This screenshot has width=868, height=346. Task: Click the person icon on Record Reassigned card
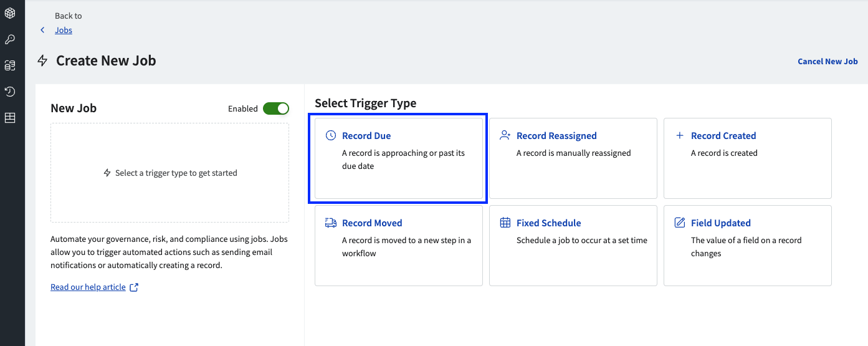[x=505, y=135]
